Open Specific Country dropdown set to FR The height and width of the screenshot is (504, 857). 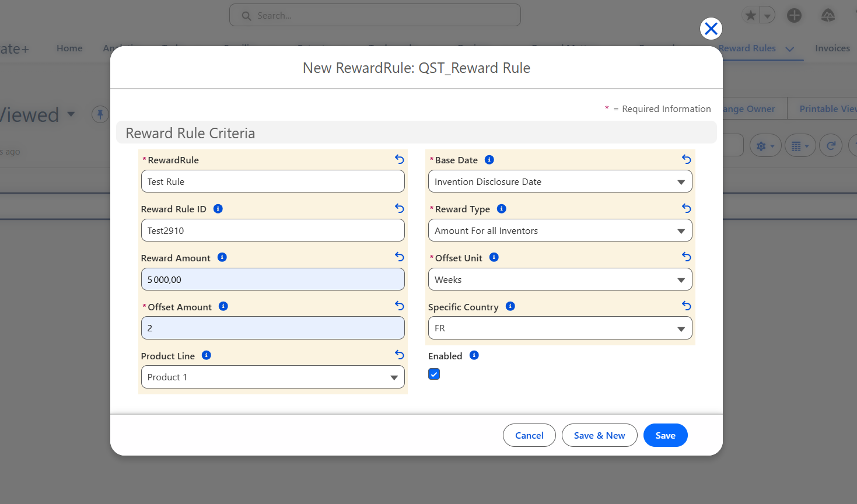point(560,328)
